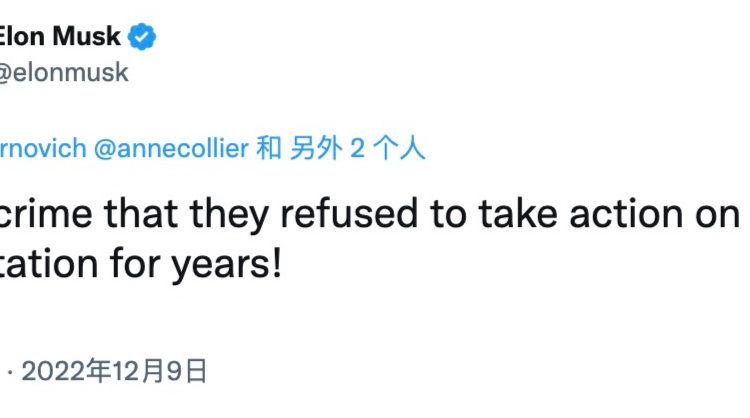This screenshot has width=750, height=418.
Task: Open the Elon Musk display name
Action: click(x=60, y=36)
